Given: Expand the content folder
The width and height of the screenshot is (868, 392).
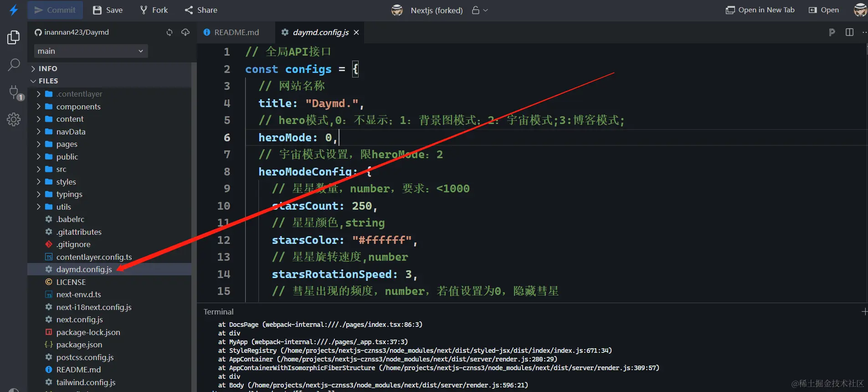Looking at the screenshot, I should [x=109, y=119].
